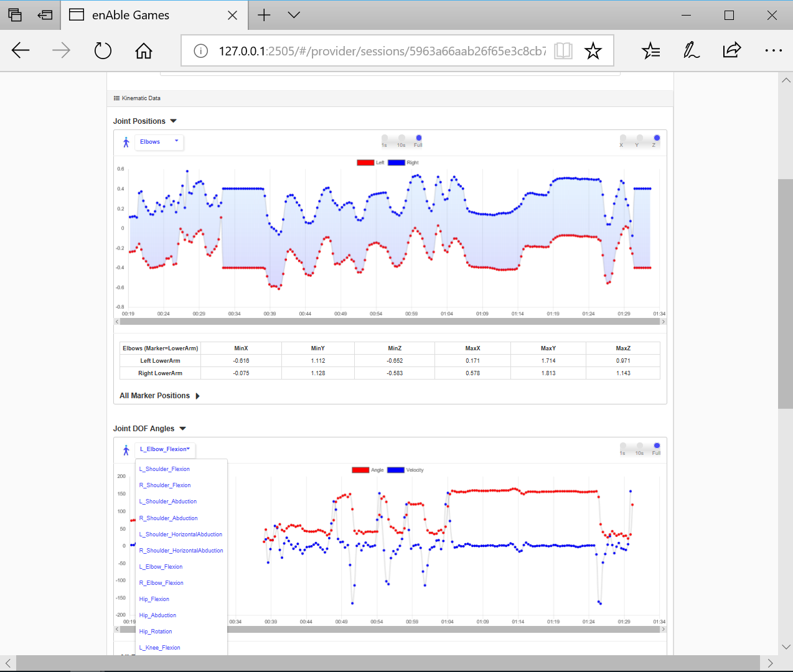Click the Joint DOF chart scroll-right arrow
793x672 pixels.
point(664,629)
